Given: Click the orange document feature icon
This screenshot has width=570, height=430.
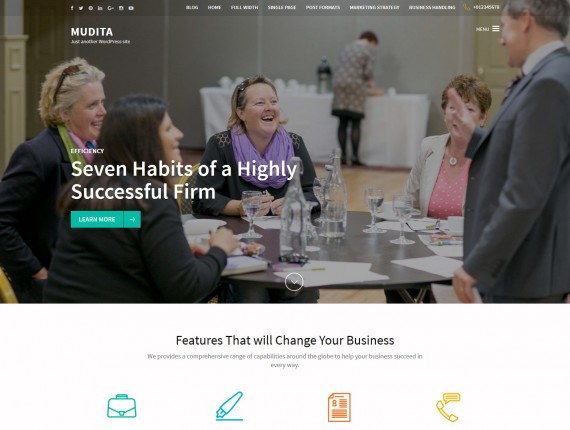Looking at the screenshot, I should pos(339,407).
